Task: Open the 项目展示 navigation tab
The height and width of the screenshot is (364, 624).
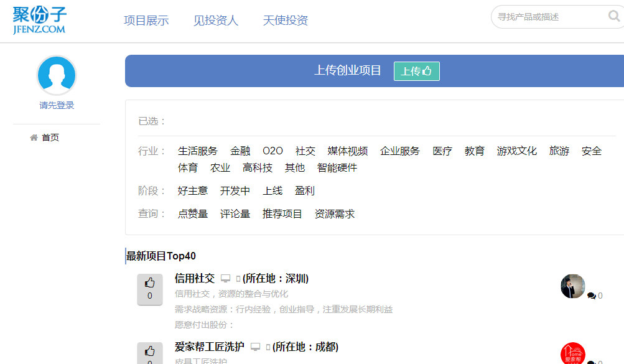Action: (146, 21)
